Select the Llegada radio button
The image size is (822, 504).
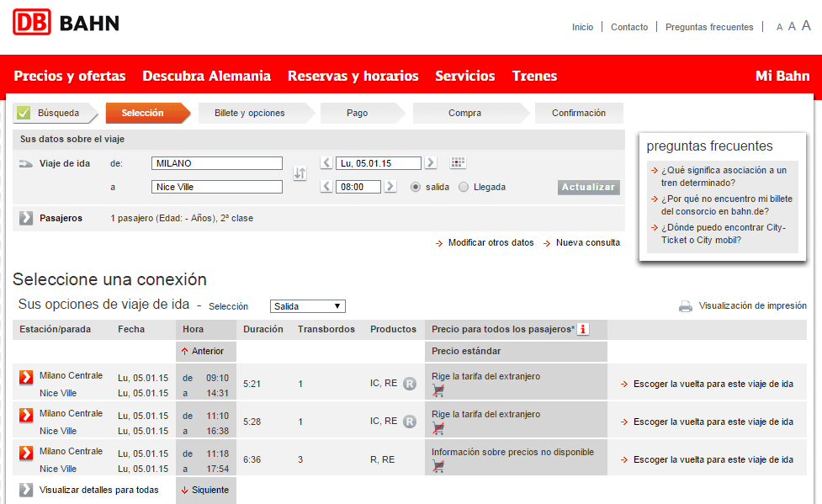(464, 187)
